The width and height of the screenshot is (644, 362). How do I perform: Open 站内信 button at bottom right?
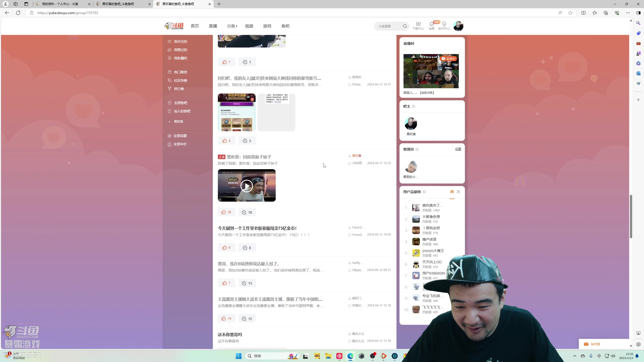(592, 344)
